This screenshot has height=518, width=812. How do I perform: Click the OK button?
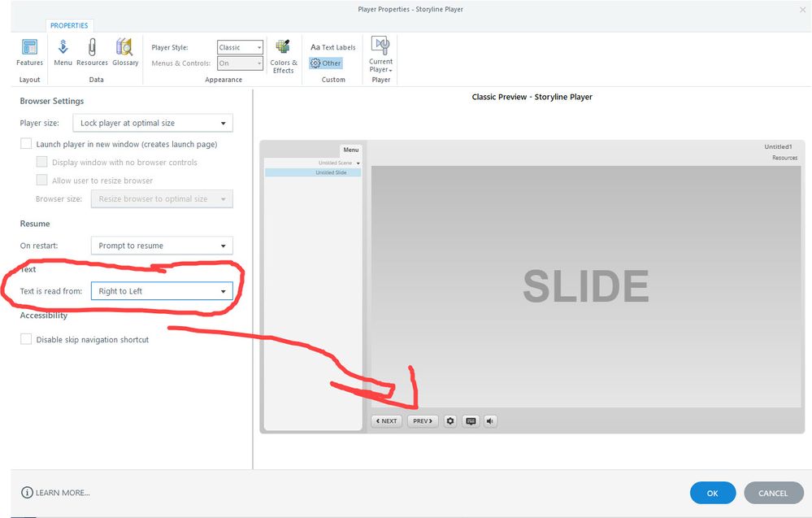713,493
